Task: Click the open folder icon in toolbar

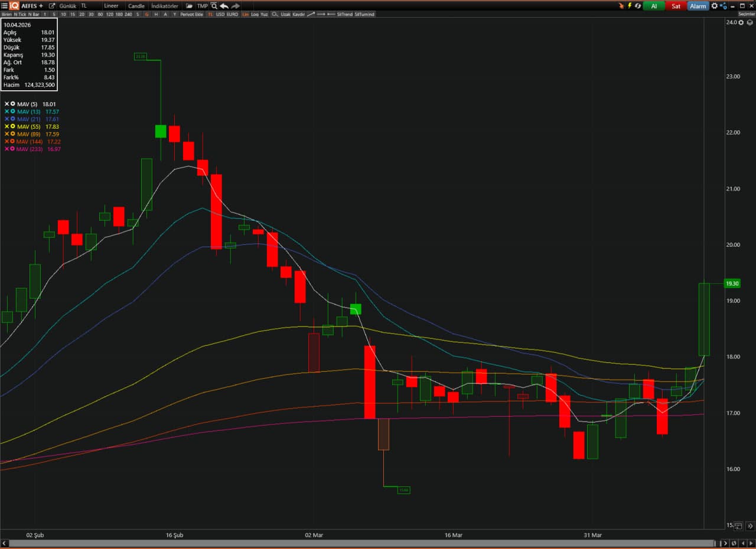Action: click(189, 6)
